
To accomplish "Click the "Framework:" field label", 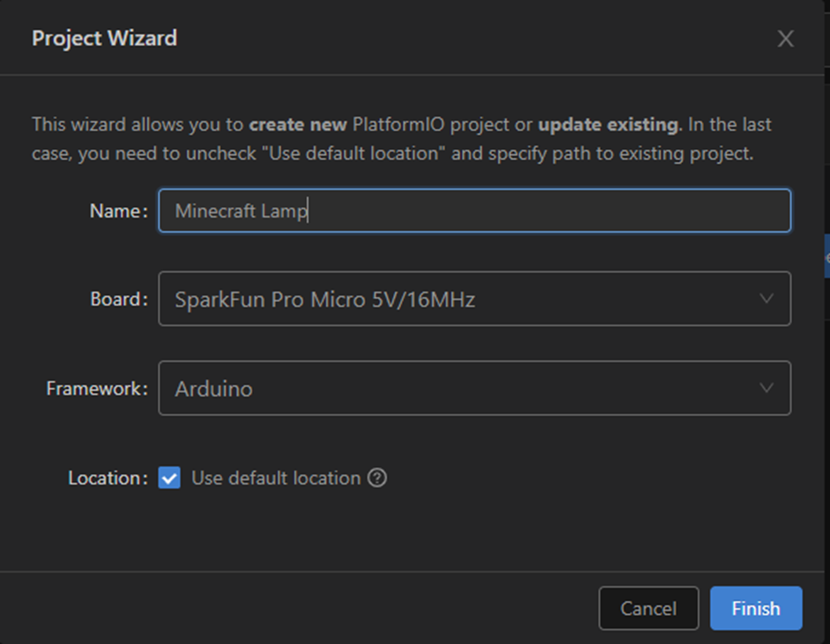I will [97, 389].
